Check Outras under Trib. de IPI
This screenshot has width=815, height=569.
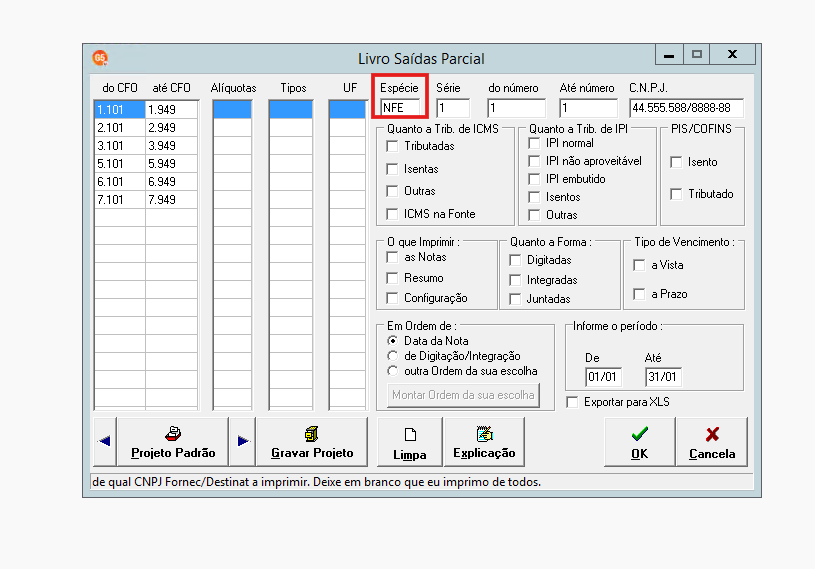(534, 215)
